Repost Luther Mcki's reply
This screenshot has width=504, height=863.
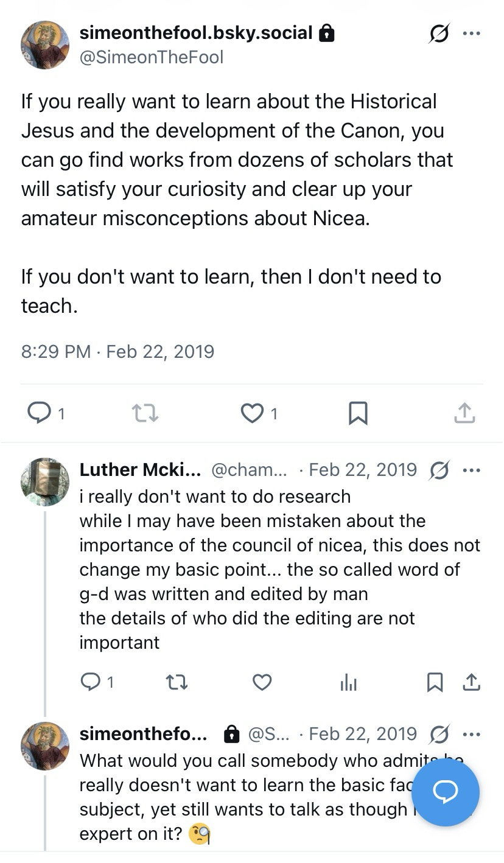[177, 682]
